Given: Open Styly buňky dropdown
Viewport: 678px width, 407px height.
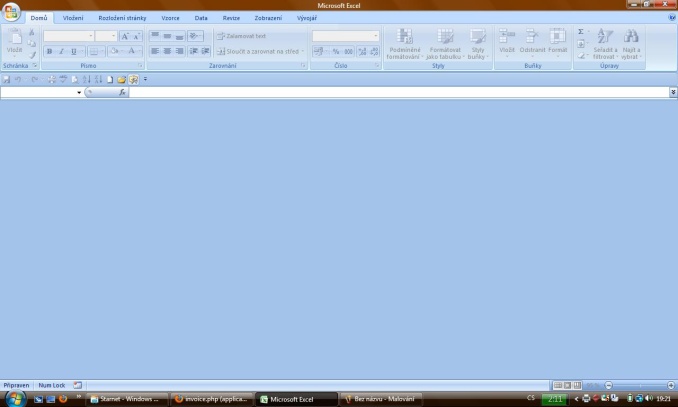Looking at the screenshot, I should coord(478,44).
